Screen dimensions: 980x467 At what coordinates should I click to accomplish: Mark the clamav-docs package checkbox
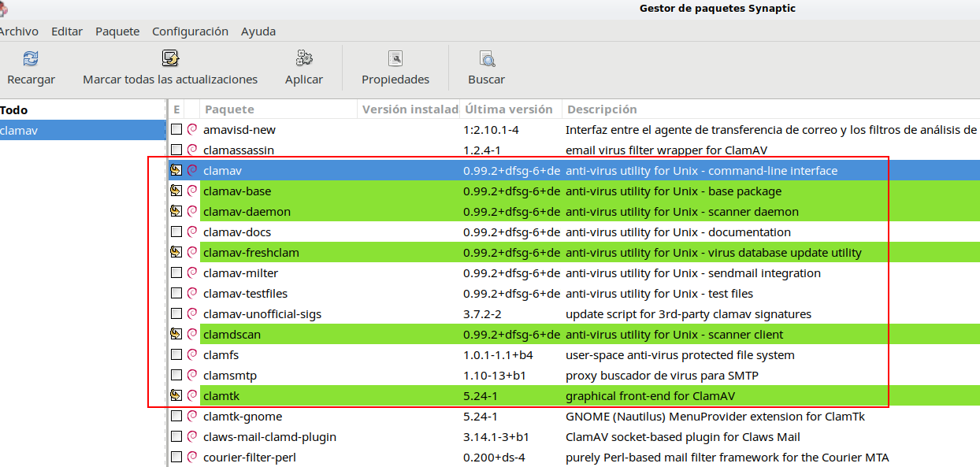pos(176,232)
